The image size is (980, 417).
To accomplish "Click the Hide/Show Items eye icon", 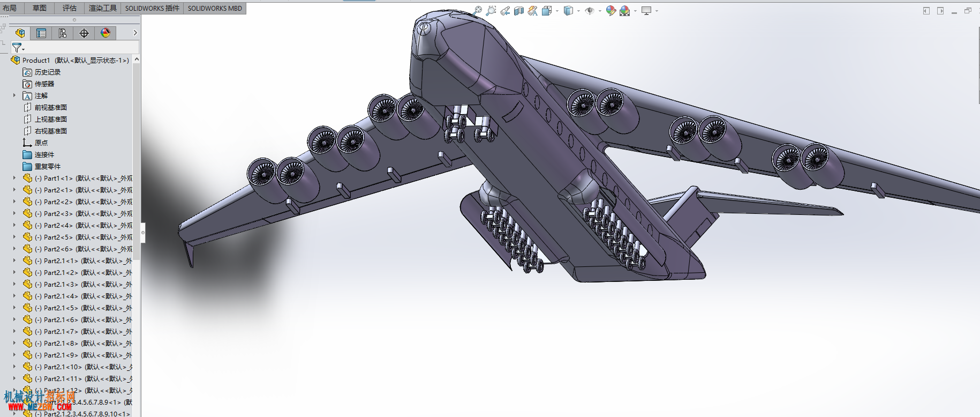I will (x=590, y=11).
